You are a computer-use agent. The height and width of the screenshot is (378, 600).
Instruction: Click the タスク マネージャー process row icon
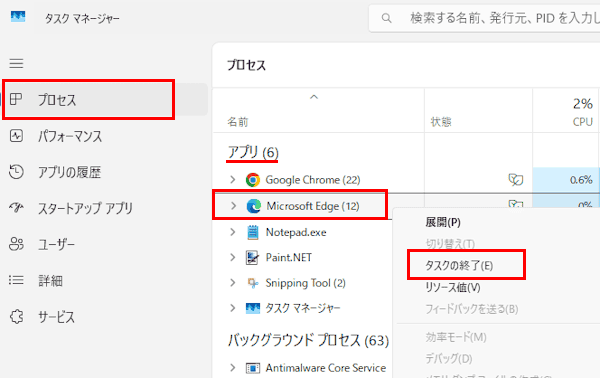[253, 308]
